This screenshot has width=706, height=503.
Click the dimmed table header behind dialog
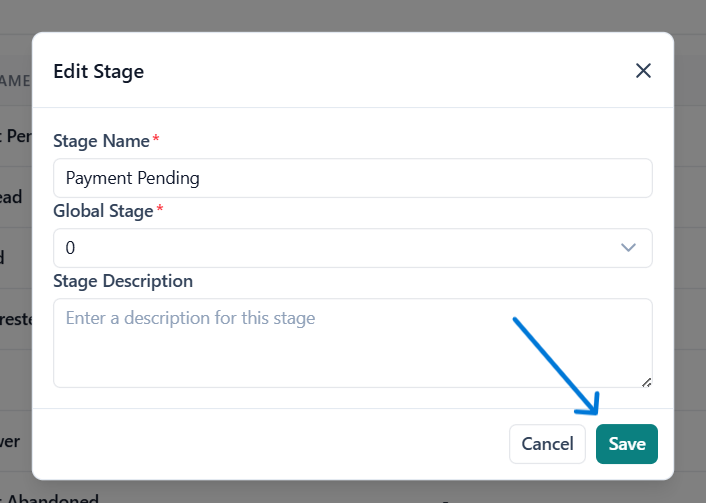coord(15,80)
